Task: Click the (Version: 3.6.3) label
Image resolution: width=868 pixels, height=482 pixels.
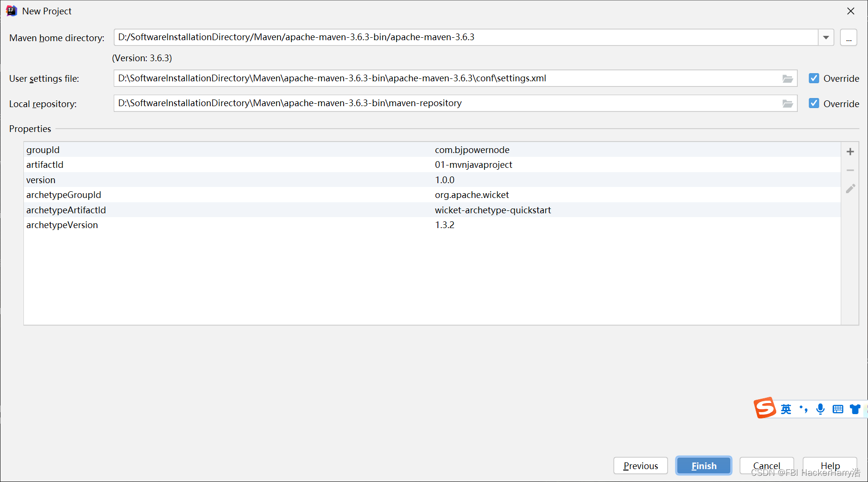Action: pyautogui.click(x=142, y=58)
